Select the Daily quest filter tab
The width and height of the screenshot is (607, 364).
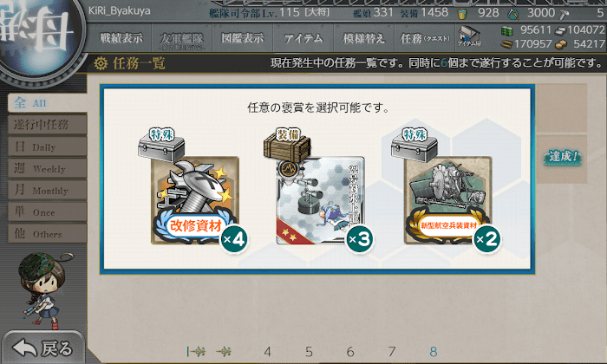[47, 147]
